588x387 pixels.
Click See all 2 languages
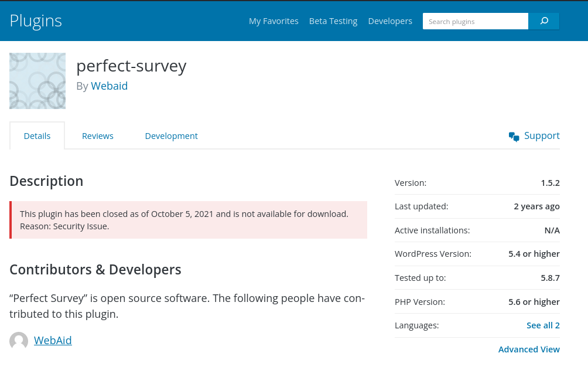coord(543,325)
